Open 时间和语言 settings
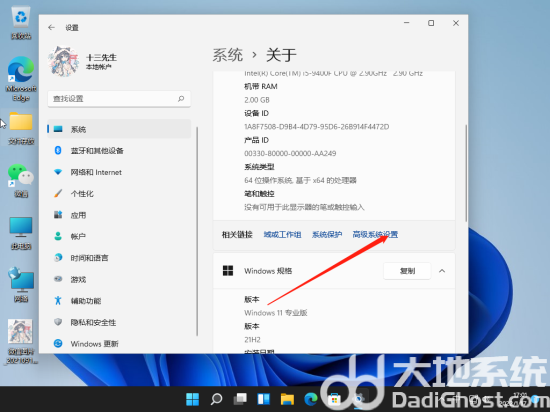Viewport: 550px width, 412px height. (x=119, y=258)
